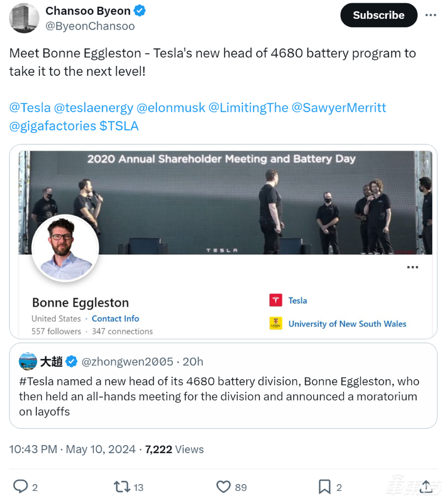Click the Contact Info link
Viewport: 448px width, 502px height.
click(x=115, y=318)
